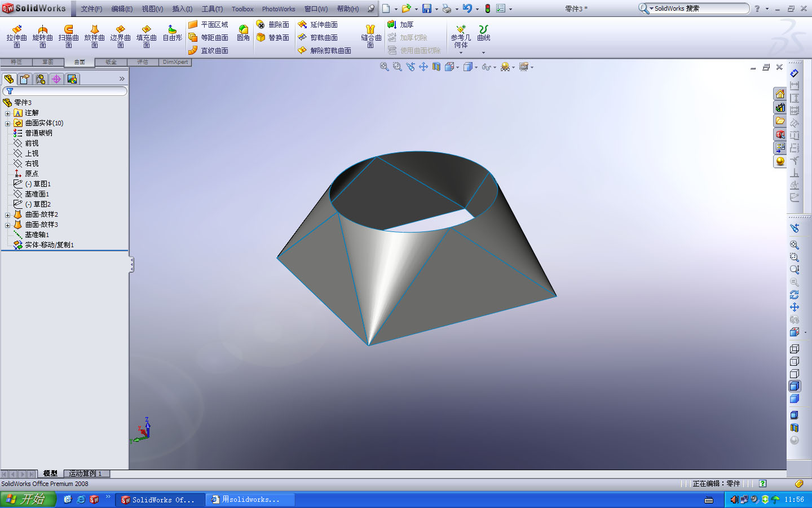Start the 填充曲面 filled surface tool
This screenshot has width=812, height=508.
coord(147,37)
